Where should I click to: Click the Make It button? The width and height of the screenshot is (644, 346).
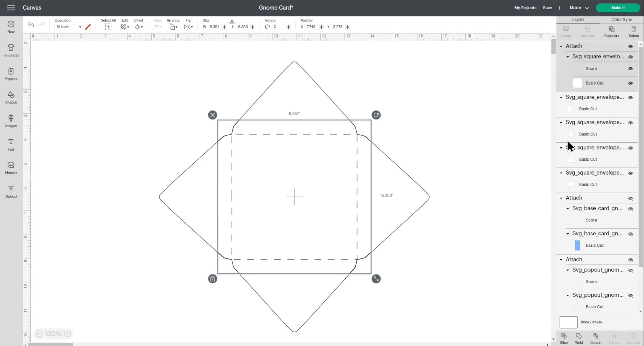pyautogui.click(x=618, y=8)
